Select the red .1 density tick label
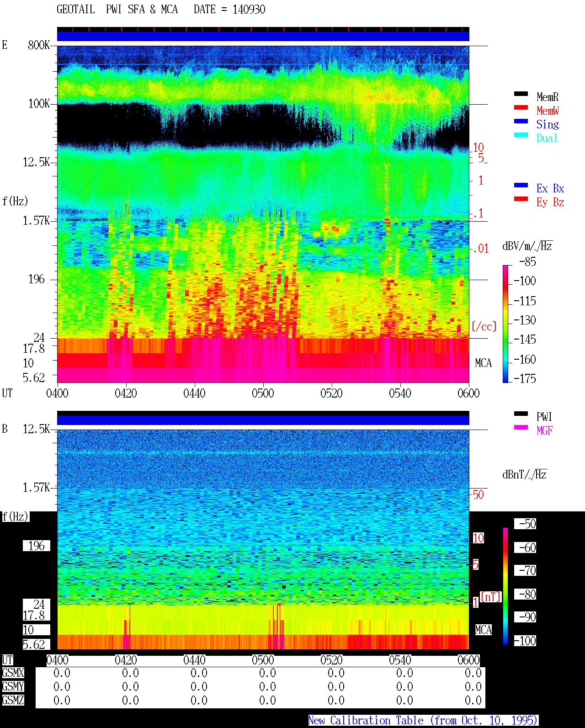 point(478,213)
